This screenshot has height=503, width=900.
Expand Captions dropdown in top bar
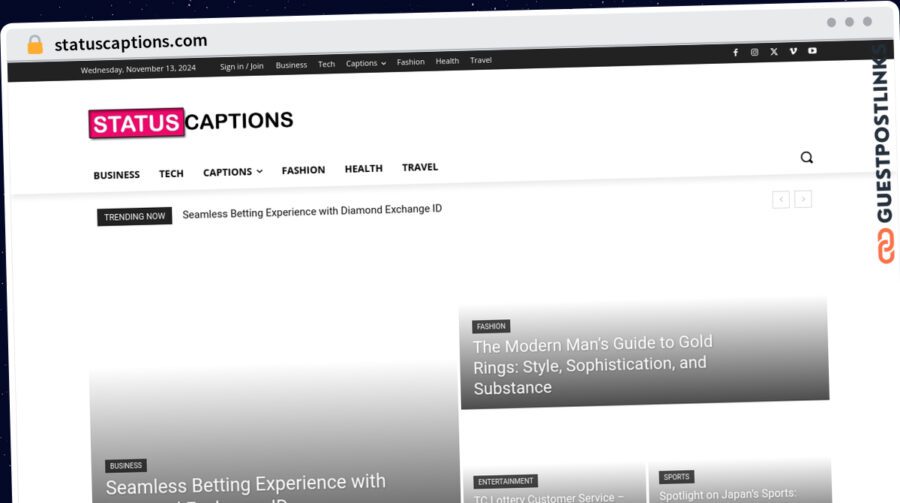coord(366,63)
